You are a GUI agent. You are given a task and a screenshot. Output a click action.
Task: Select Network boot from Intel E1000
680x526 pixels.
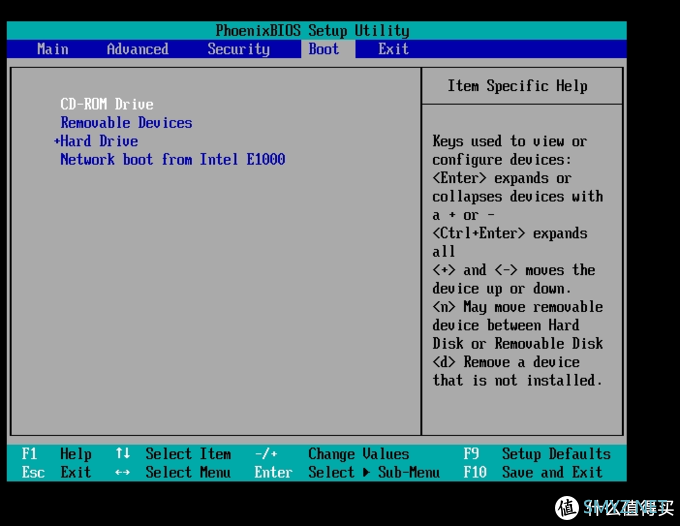click(173, 160)
